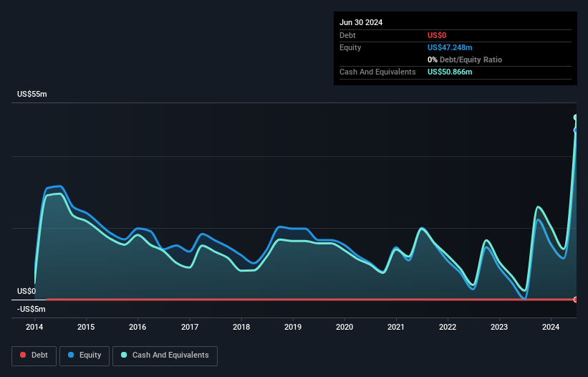
Task: Click the 2014 x-axis label
Action: pyautogui.click(x=34, y=327)
